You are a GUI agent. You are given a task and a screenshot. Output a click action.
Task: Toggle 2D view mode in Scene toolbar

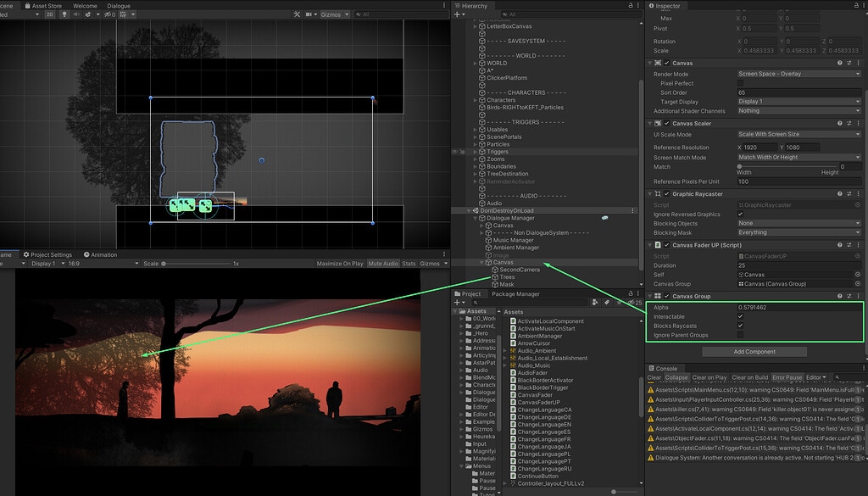(x=50, y=14)
